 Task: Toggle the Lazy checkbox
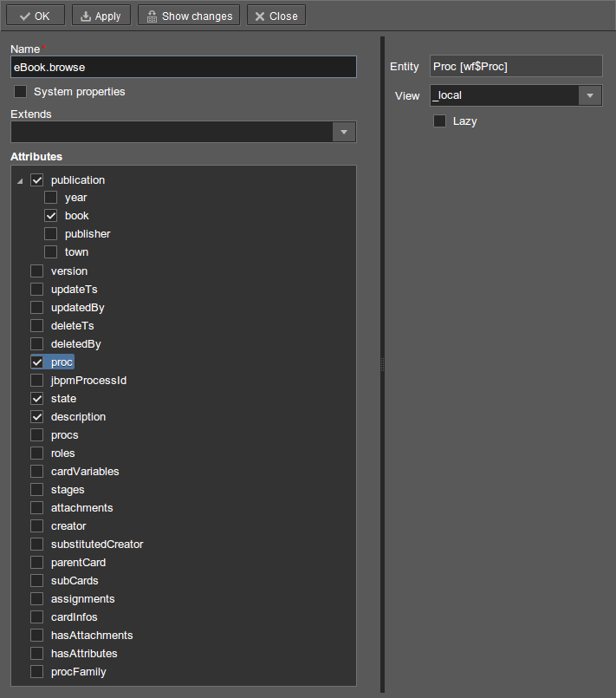[439, 121]
